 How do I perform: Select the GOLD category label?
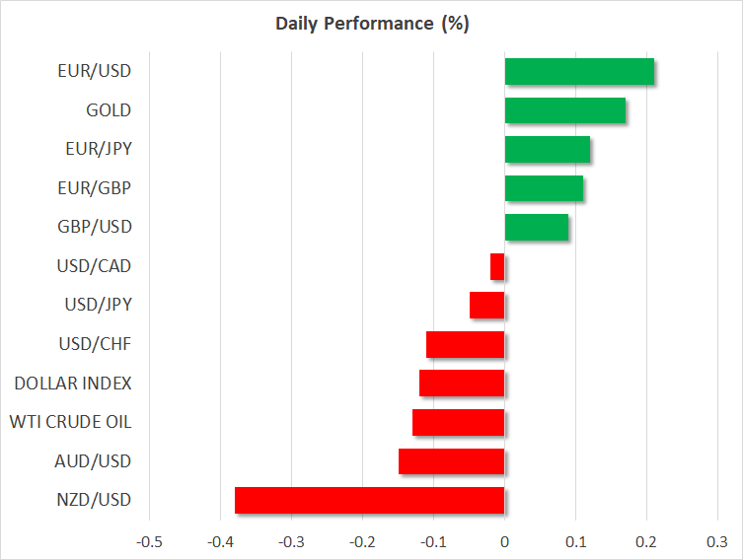pos(109,110)
